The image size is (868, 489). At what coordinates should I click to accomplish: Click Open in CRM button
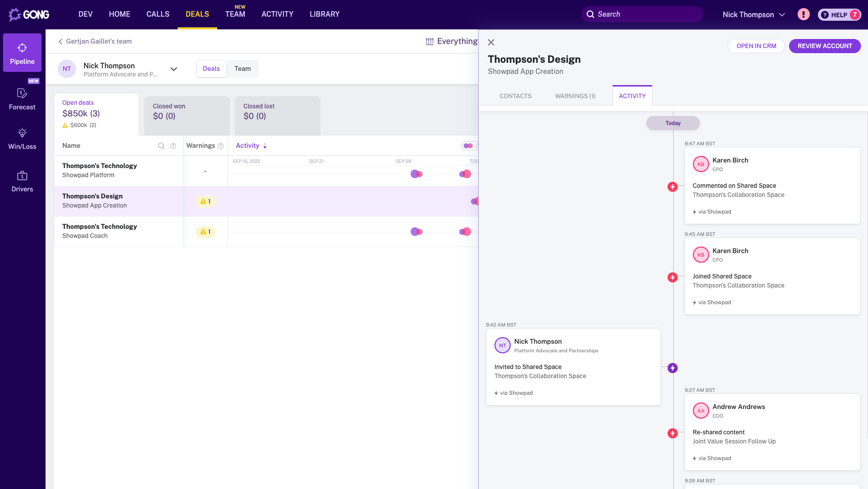(x=756, y=46)
